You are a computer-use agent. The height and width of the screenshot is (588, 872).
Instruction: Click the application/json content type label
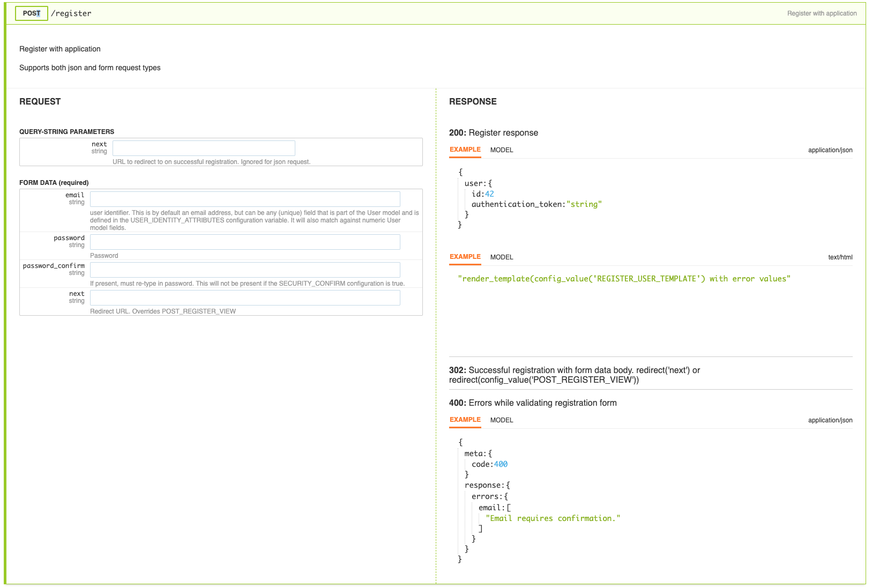[830, 150]
